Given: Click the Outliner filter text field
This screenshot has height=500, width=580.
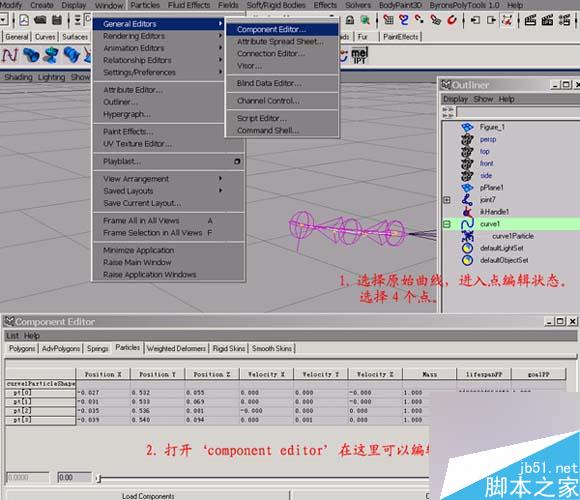Looking at the screenshot, I should pos(518,112).
